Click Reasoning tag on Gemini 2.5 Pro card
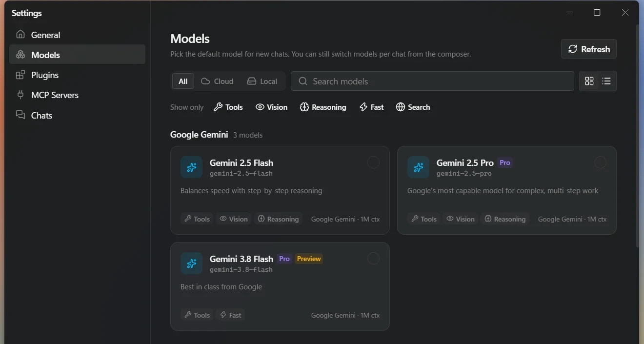The height and width of the screenshot is (344, 644). [x=505, y=219]
